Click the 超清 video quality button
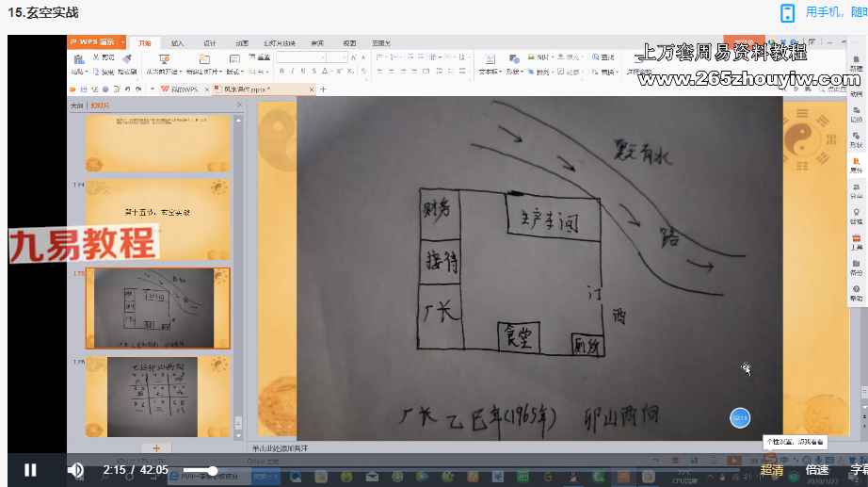 tap(772, 470)
